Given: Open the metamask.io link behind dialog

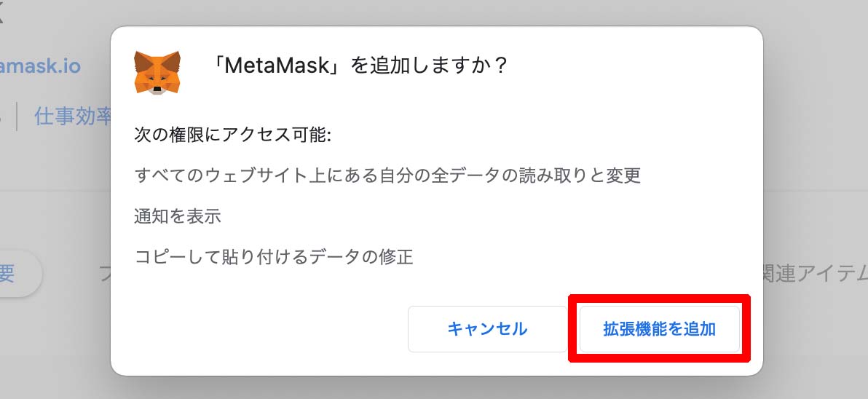Looking at the screenshot, I should pyautogui.click(x=40, y=66).
